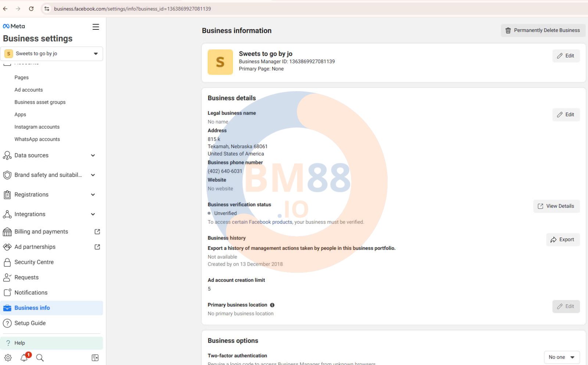Export the business history
The width and height of the screenshot is (588, 365).
tap(563, 240)
